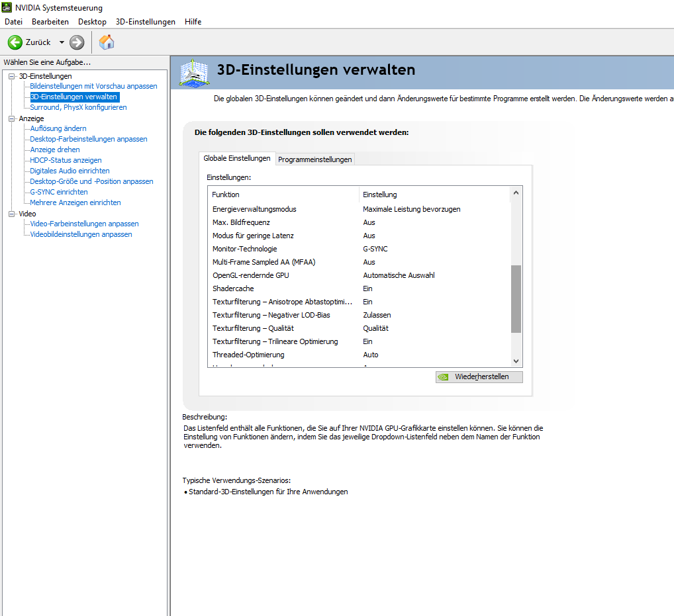Viewport: 674px width, 616px height.
Task: Open the Hilfe menu
Action: 193,21
